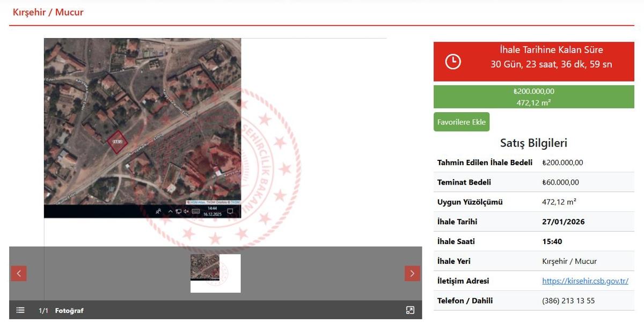Click the green price and area banner
The image size is (644, 324).
(533, 97)
